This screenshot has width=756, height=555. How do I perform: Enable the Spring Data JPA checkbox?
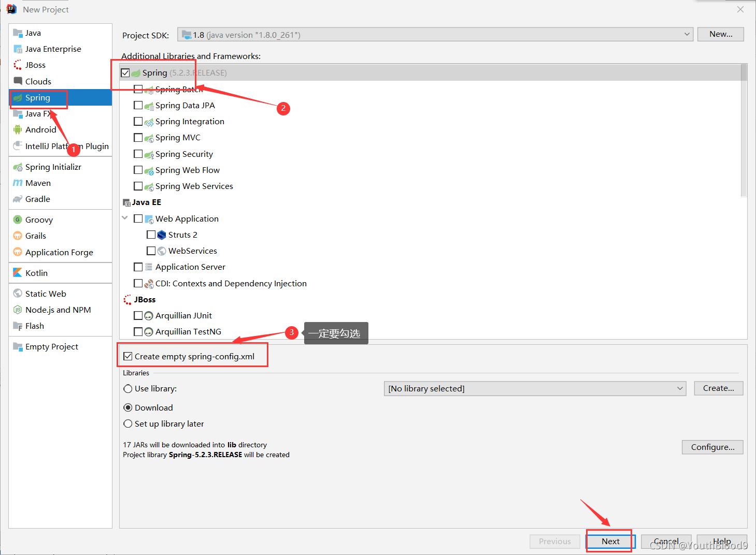138,105
